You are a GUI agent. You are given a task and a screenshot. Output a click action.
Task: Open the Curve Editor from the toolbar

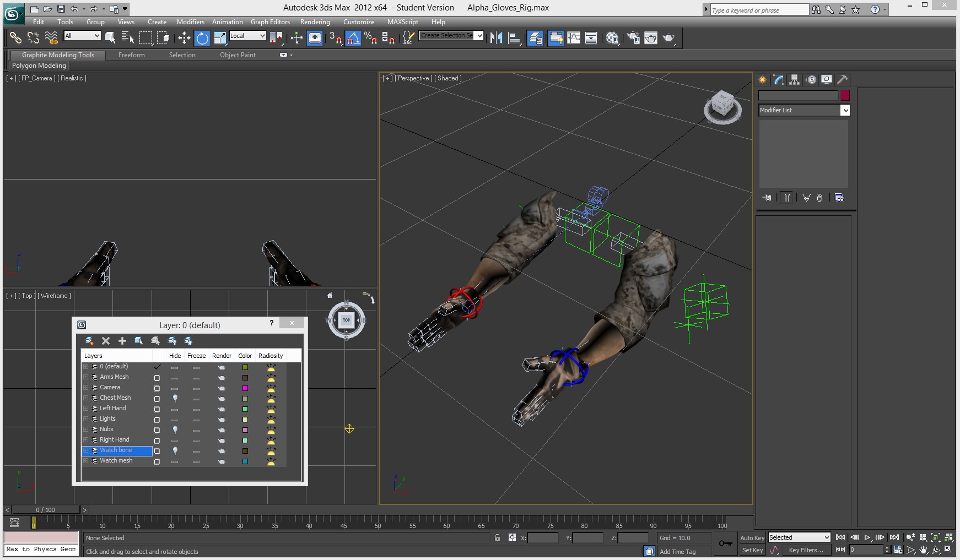coord(574,38)
